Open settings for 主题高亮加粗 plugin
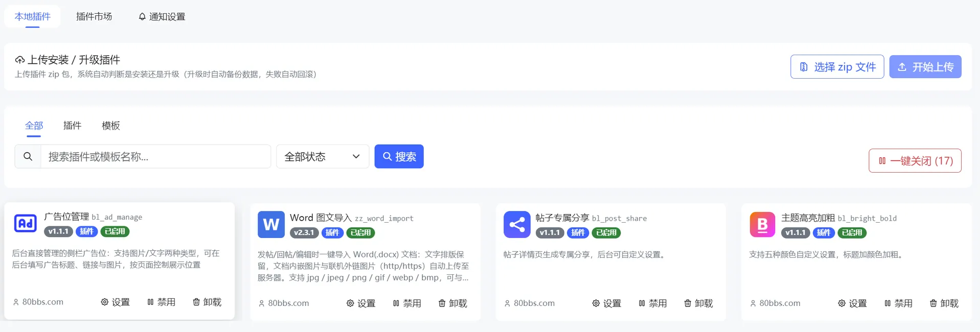The image size is (980, 332). (853, 303)
